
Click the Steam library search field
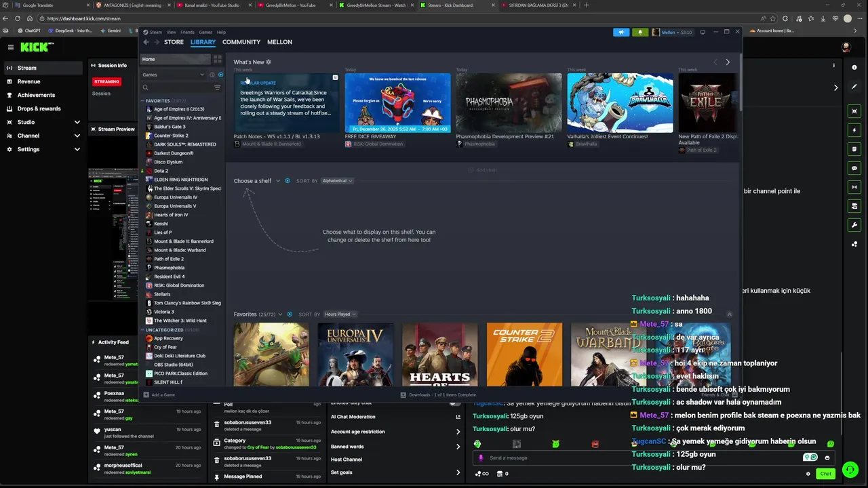178,87
